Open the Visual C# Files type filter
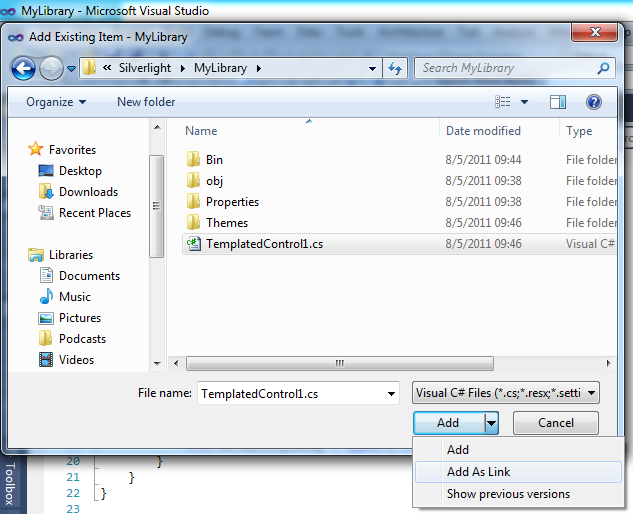The width and height of the screenshot is (633, 514). pos(506,393)
